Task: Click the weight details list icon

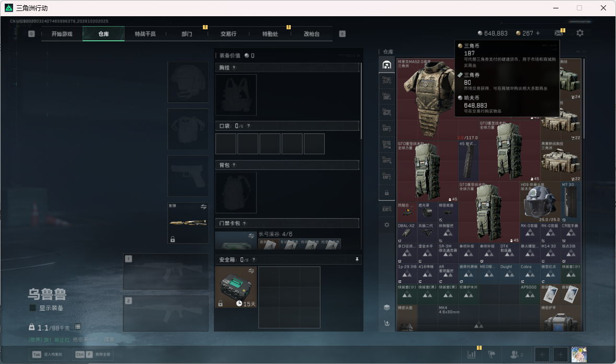Action: (78, 327)
